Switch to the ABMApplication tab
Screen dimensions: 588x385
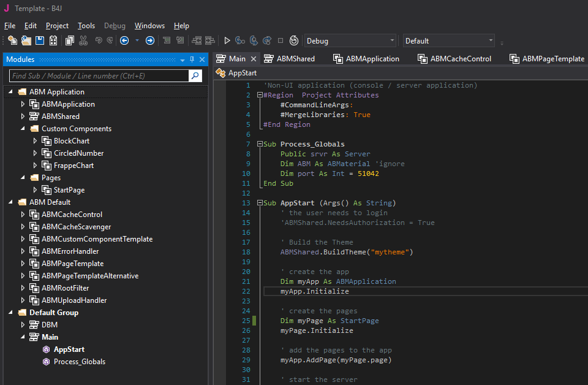pyautogui.click(x=366, y=58)
